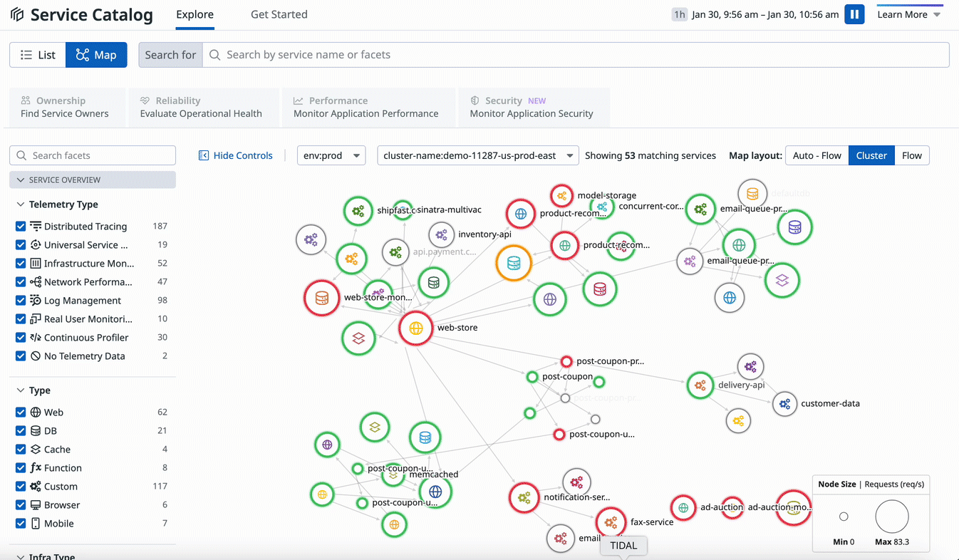Click the delivery-api service node

[x=700, y=385]
